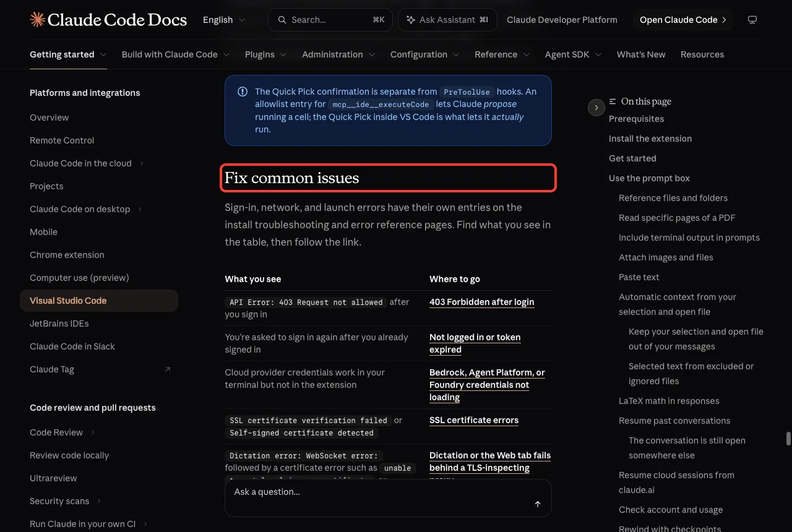Image resolution: width=792 pixels, height=532 pixels.
Task: Select Visual Studio Code in sidebar
Action: [99, 301]
